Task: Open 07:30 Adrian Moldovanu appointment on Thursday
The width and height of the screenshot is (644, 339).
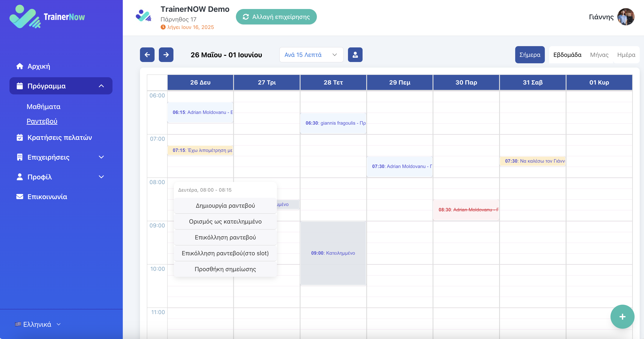Action: click(399, 166)
